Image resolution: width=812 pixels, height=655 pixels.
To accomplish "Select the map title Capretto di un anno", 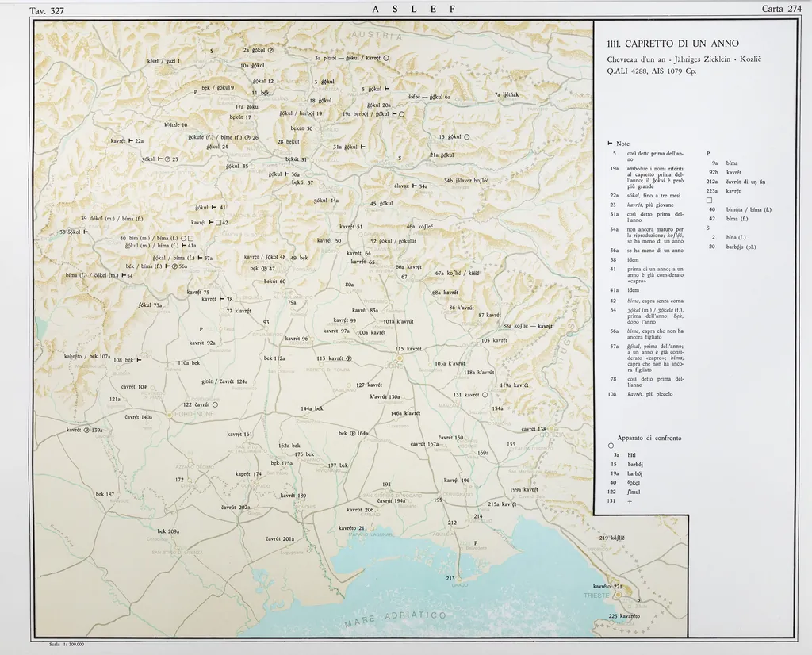I will 672,44.
